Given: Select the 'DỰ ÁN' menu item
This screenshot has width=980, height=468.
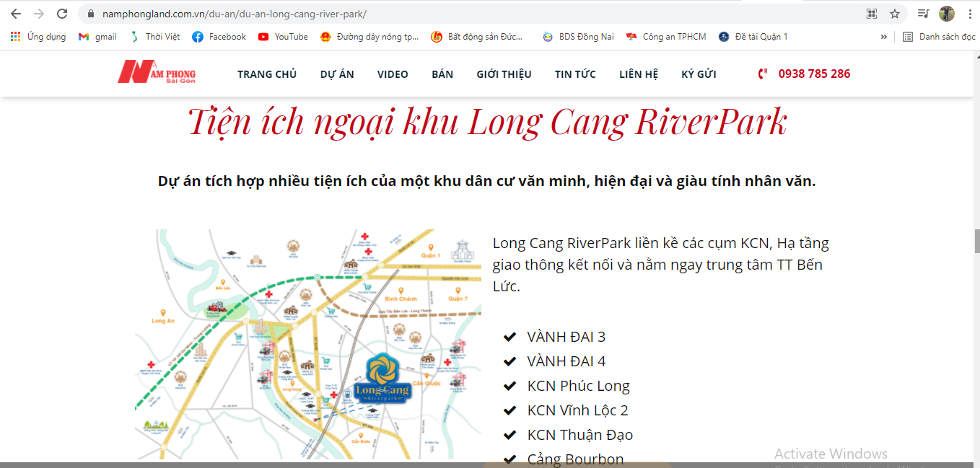Looking at the screenshot, I should 336,73.
